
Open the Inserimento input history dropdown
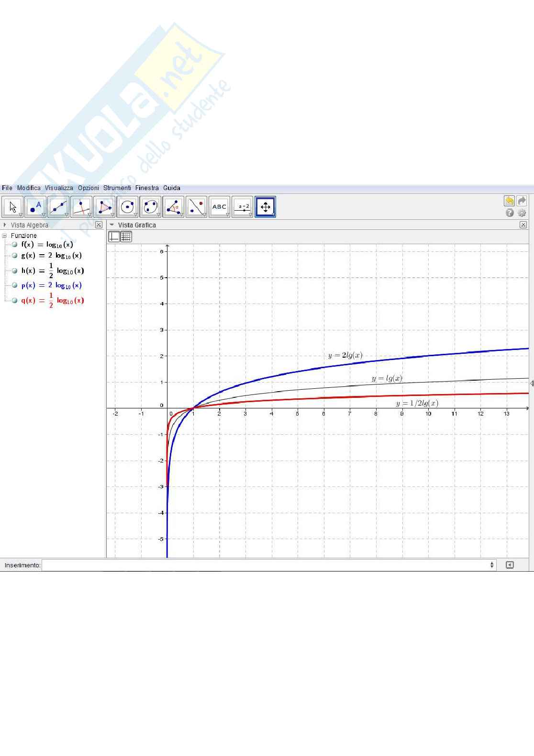click(492, 565)
